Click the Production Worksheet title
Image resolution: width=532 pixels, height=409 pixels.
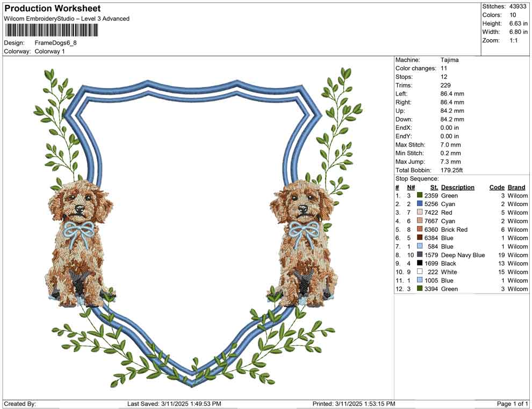[x=53, y=9]
